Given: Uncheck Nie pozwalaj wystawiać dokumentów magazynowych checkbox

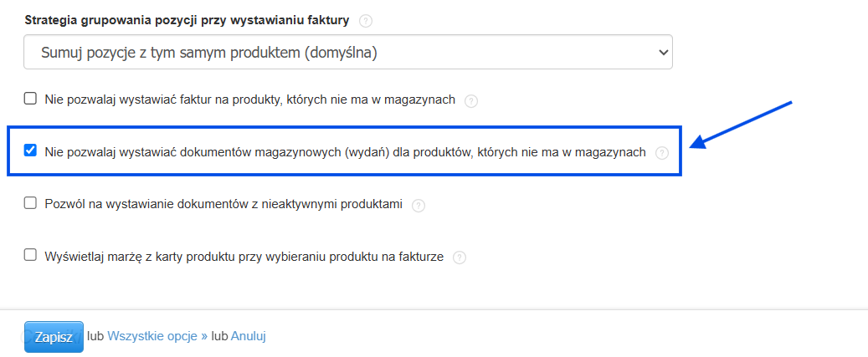Looking at the screenshot, I should tap(30, 150).
